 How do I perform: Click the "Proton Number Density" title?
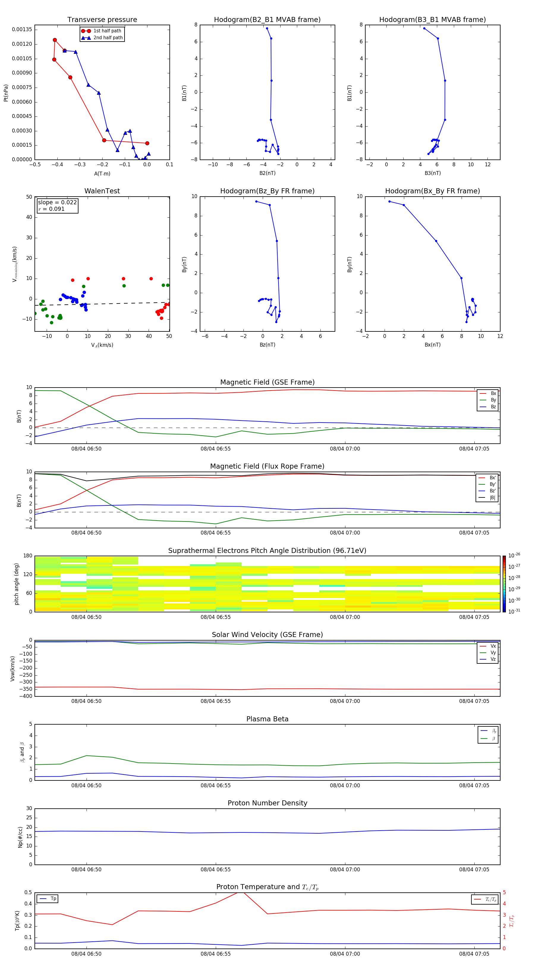[267, 803]
